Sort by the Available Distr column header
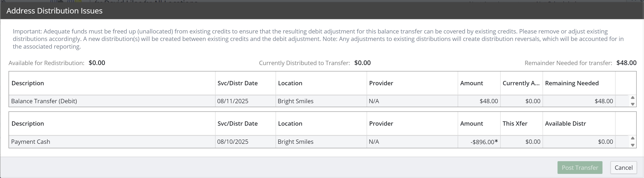 click(565, 124)
